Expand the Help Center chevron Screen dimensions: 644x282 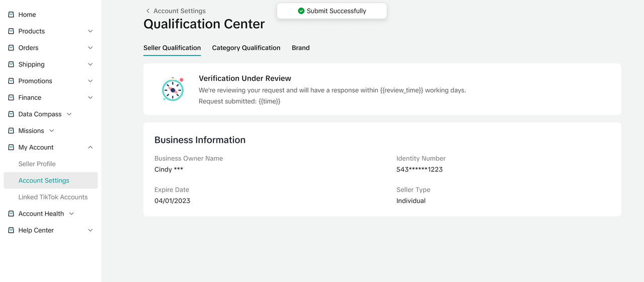pyautogui.click(x=91, y=230)
